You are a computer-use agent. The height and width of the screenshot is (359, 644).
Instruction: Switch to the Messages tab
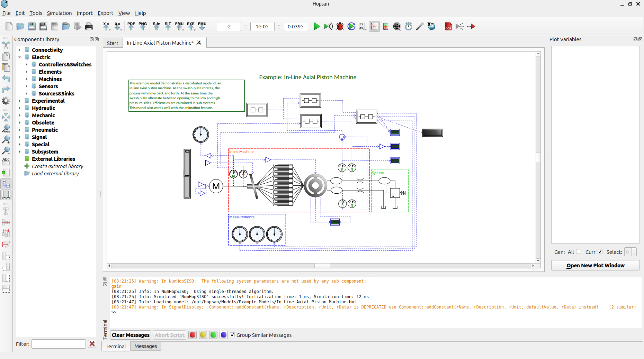[145, 346]
